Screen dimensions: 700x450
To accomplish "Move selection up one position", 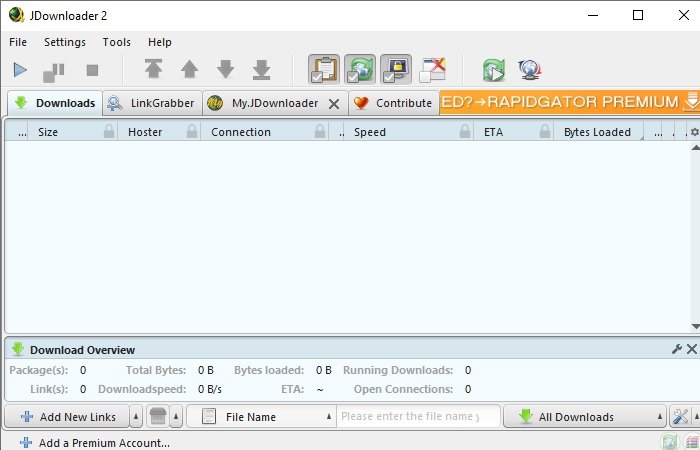I will 190,69.
